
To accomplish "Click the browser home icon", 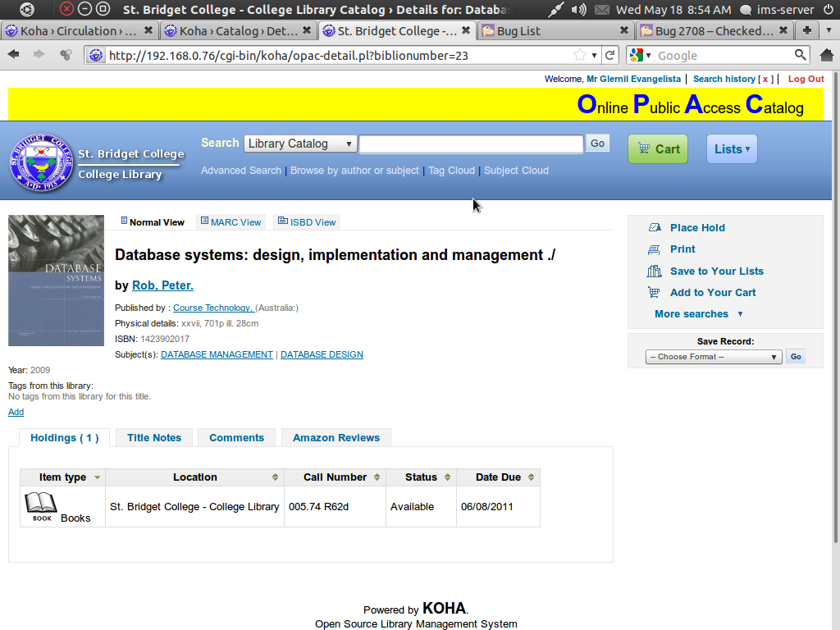I will (826, 55).
